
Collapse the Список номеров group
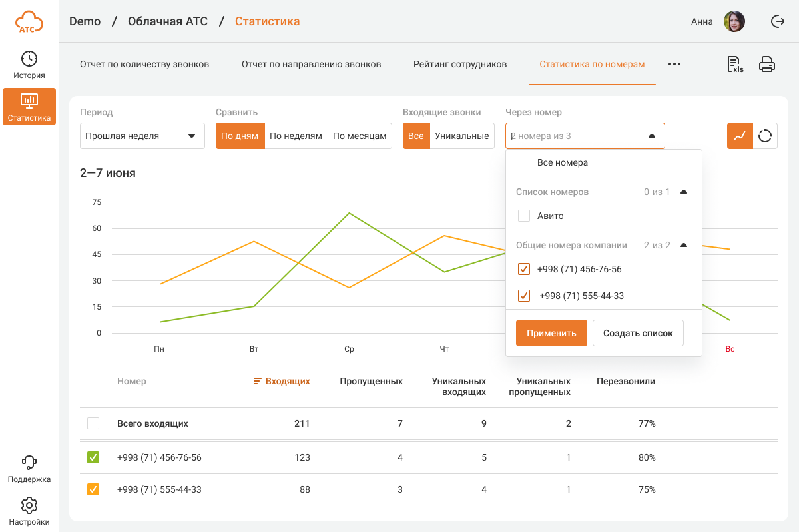683,192
